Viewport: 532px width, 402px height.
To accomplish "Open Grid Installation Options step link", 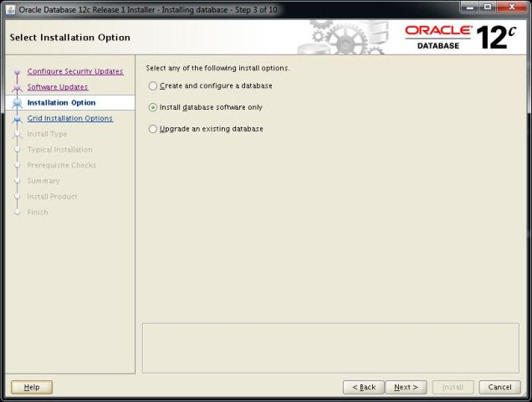I will pos(70,118).
